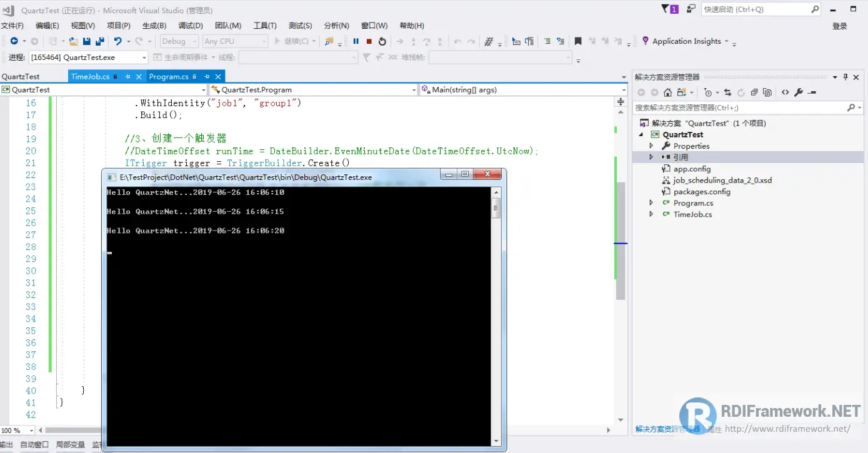Image resolution: width=868 pixels, height=453 pixels.
Task: Open Properties via the wrench toolbar icon
Action: tap(798, 92)
